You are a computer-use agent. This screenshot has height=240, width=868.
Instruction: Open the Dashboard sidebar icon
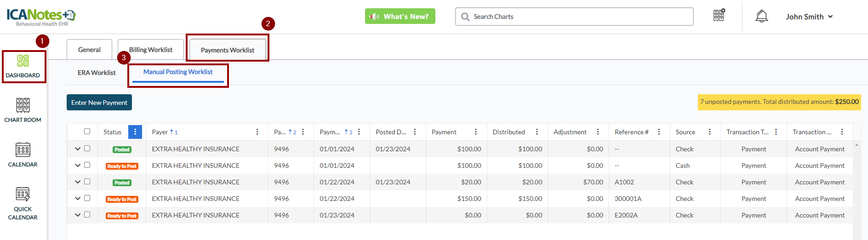click(23, 66)
